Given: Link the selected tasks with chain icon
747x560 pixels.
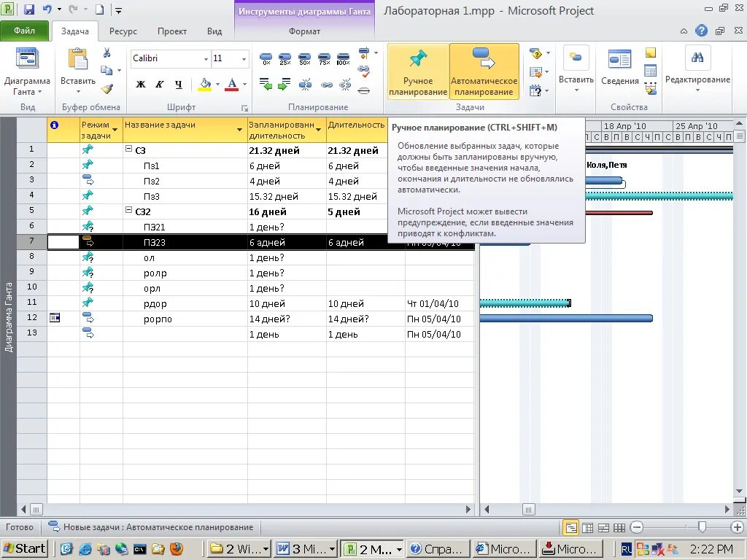Looking at the screenshot, I should click(x=326, y=85).
